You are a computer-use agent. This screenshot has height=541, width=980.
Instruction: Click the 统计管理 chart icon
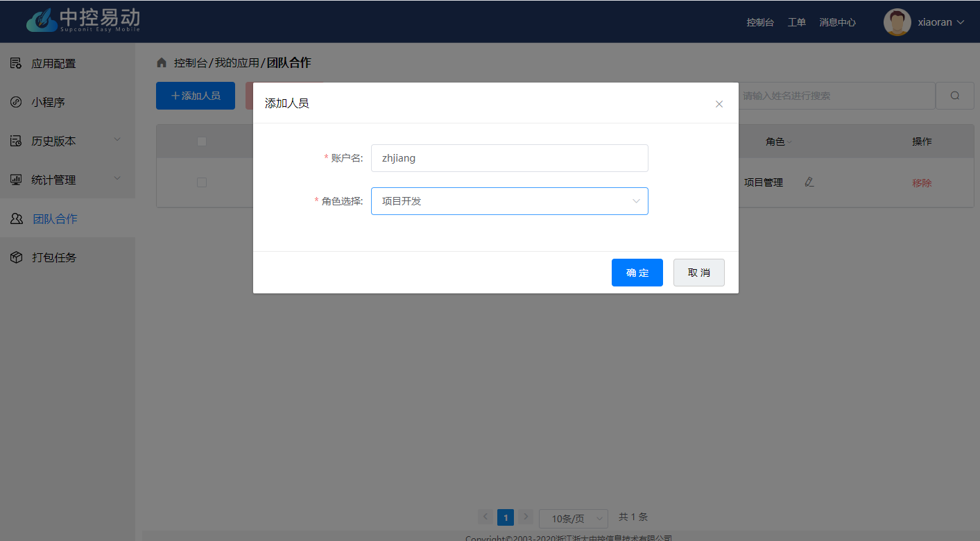[x=16, y=180]
